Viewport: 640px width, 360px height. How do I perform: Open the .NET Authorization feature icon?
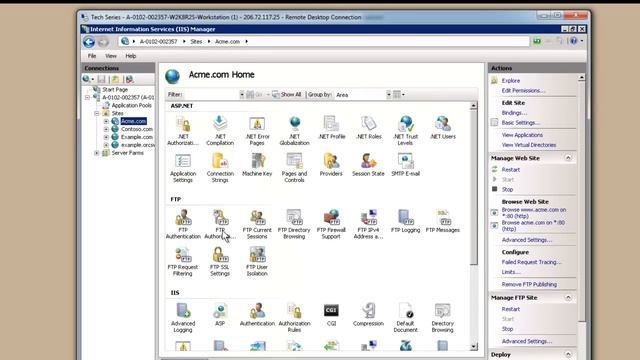pos(183,131)
